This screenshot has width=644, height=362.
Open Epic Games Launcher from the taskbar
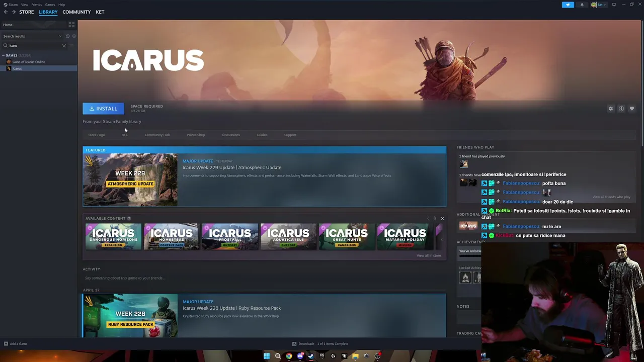coord(322,356)
